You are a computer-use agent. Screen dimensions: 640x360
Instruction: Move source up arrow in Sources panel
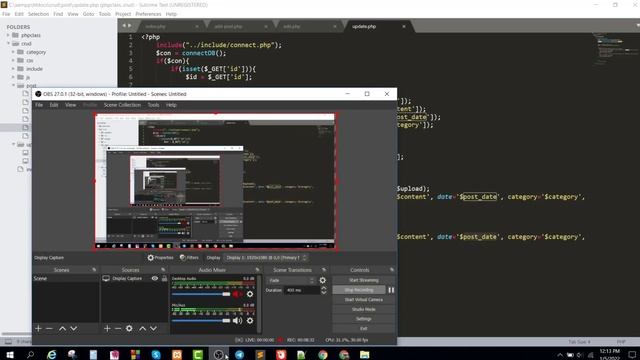[142, 328]
